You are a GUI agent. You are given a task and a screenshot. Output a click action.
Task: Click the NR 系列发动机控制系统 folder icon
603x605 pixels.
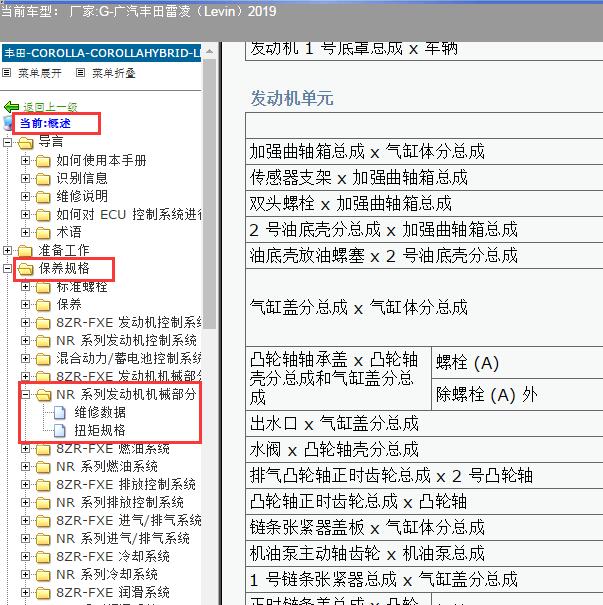(x=43, y=341)
